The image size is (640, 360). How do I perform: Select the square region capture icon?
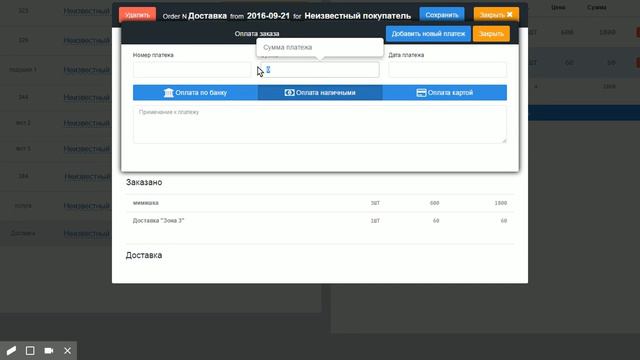click(x=30, y=351)
